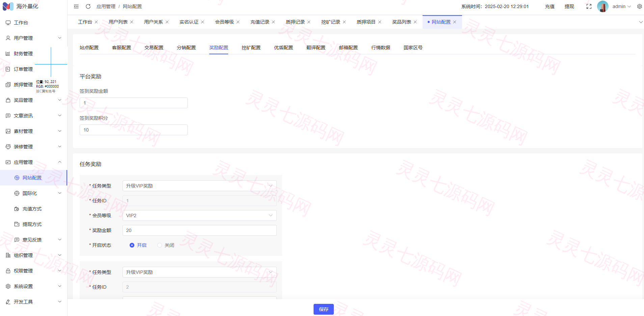Close the 实名认证 page tab
This screenshot has width=644, height=316.
click(203, 22)
